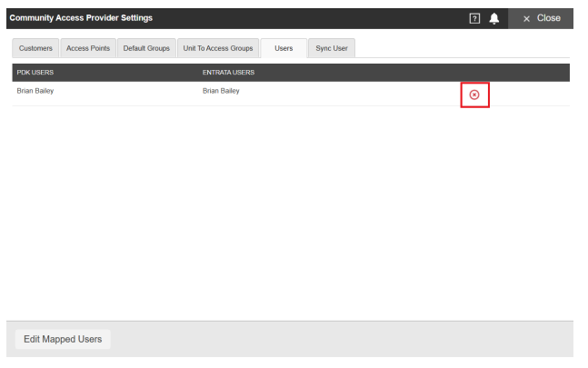Click the Edit Mapped Users button
The height and width of the screenshot is (368, 588).
63,339
